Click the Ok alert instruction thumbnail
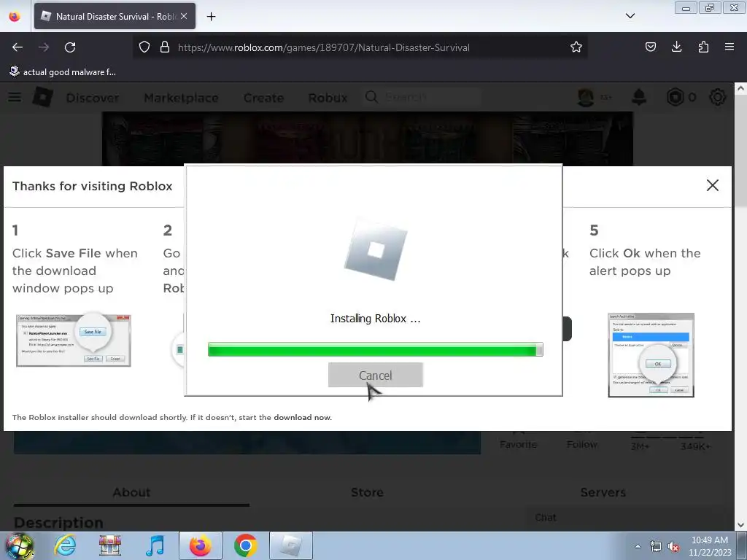Viewport: 747px width, 560px height. (x=651, y=355)
